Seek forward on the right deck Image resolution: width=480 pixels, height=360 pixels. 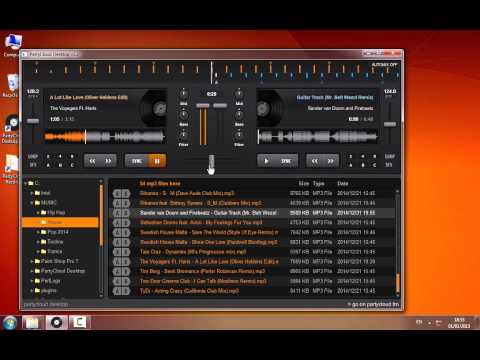tap(331, 161)
